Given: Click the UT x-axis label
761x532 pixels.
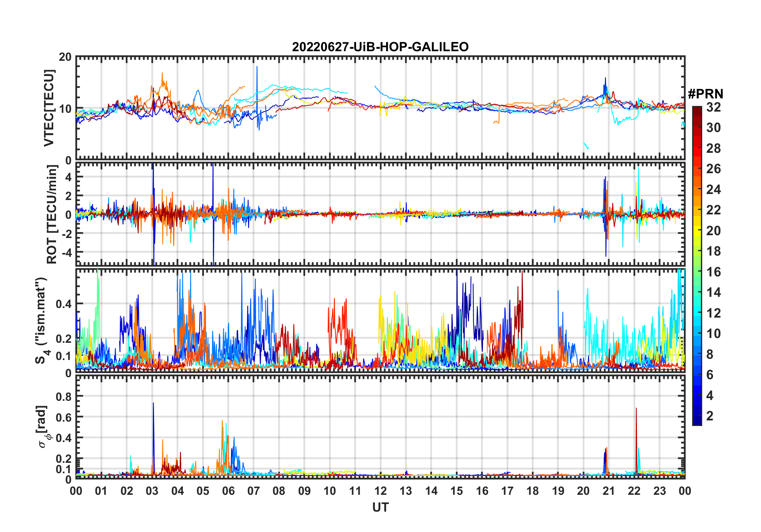Looking at the screenshot, I should point(380,507).
